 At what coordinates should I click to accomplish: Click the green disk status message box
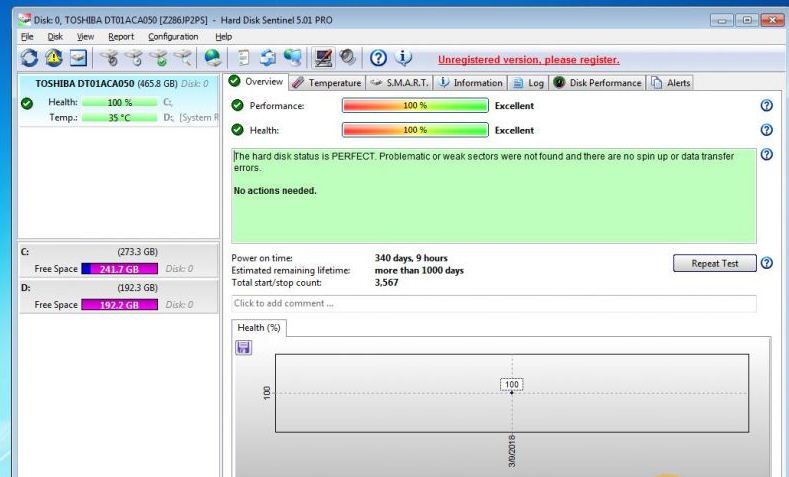[x=493, y=196]
